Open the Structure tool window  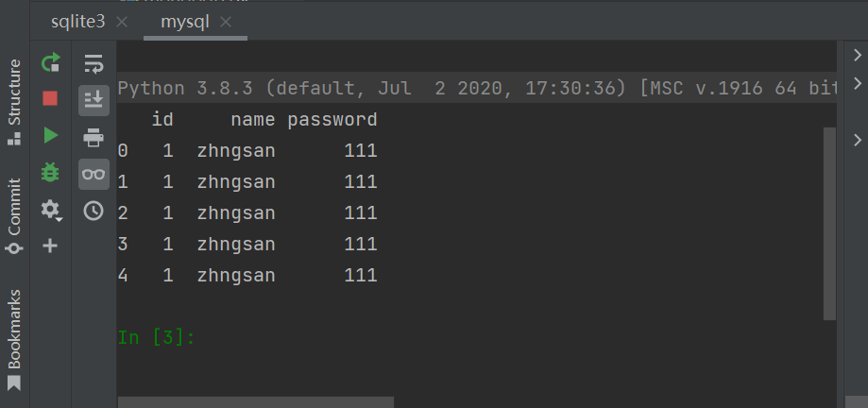click(x=14, y=102)
